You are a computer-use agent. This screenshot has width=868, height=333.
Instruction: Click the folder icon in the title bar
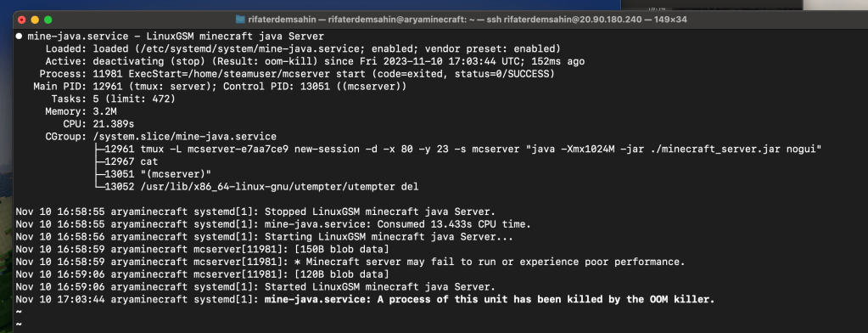tap(240, 20)
